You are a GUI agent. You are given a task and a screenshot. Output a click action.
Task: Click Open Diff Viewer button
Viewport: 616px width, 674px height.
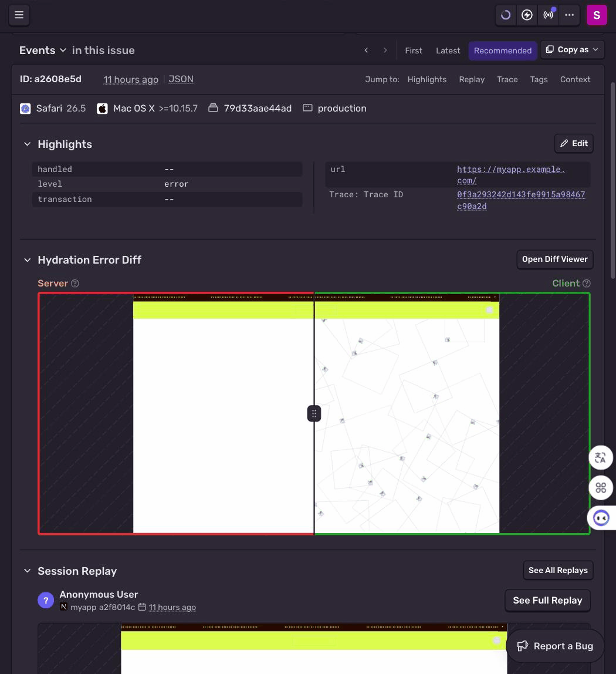[555, 259]
